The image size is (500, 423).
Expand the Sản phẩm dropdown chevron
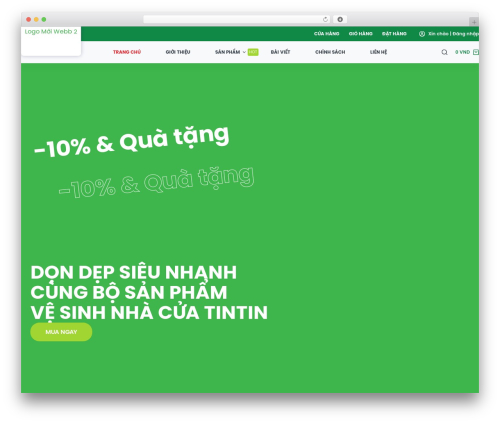click(244, 52)
